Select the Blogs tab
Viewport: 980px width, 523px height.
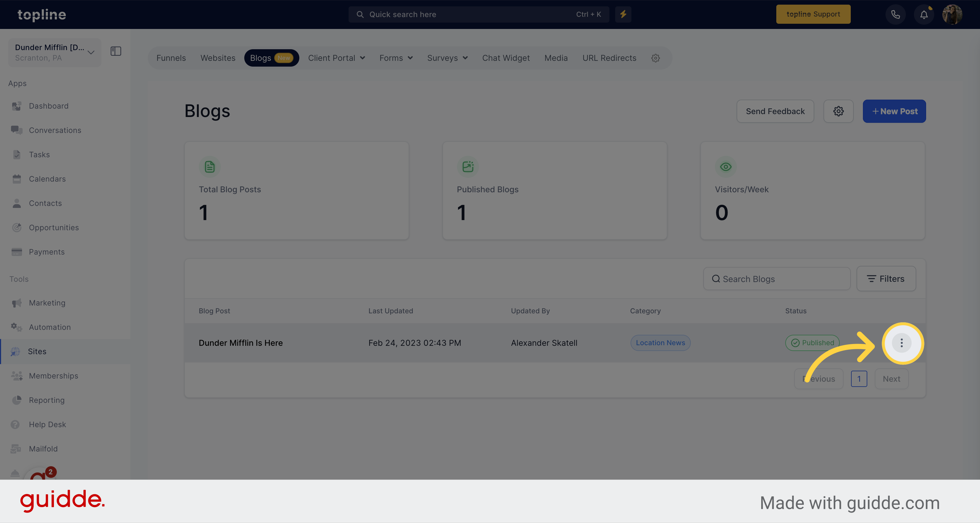click(271, 58)
